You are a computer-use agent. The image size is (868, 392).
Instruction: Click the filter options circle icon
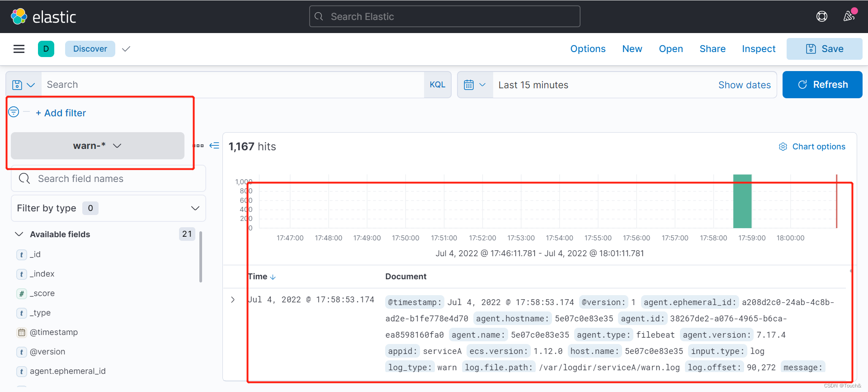click(14, 112)
